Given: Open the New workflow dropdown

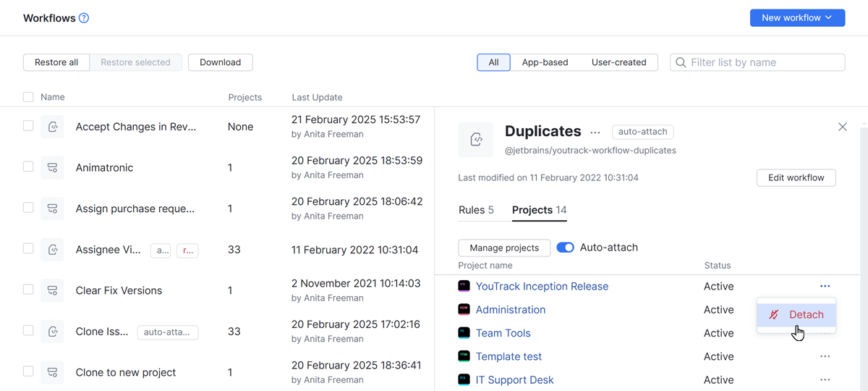Looking at the screenshot, I should point(797,18).
